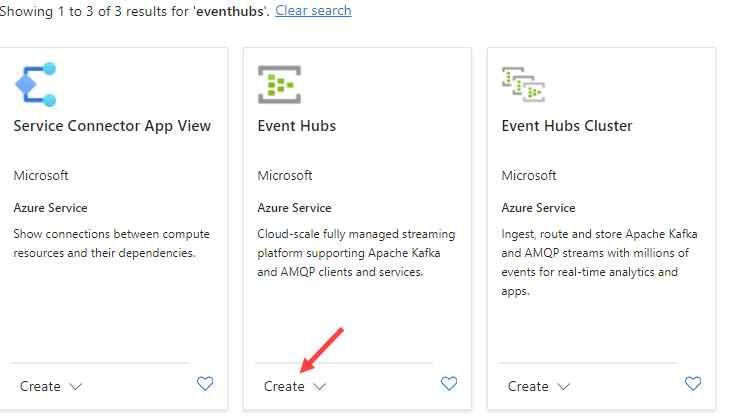730x419 pixels.
Task: Create a Service Connector App View
Action: pos(40,386)
